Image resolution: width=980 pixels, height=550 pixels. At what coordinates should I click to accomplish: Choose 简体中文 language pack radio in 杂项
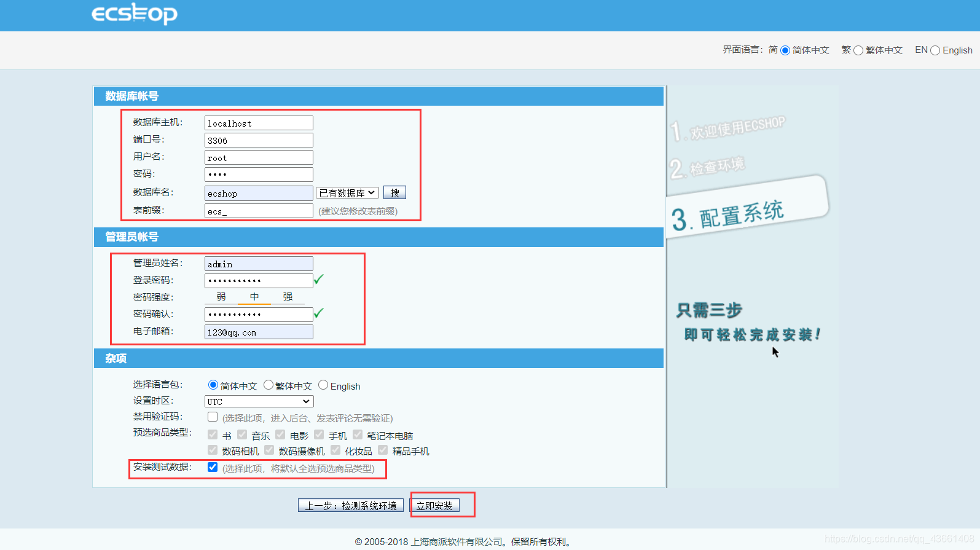pos(213,385)
